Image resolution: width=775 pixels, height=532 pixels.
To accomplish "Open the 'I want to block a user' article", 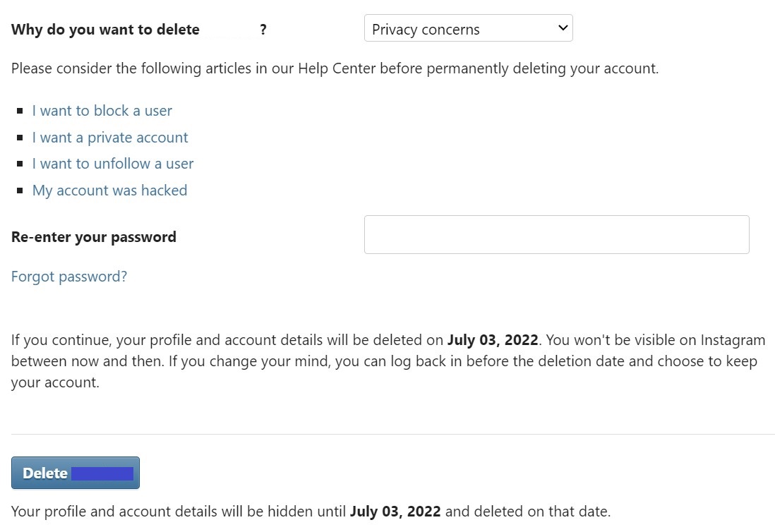I will pyautogui.click(x=102, y=111).
